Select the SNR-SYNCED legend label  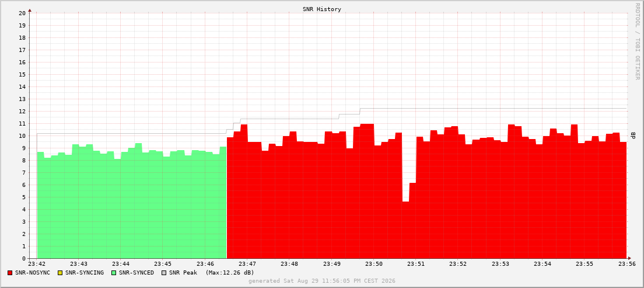(x=136, y=273)
